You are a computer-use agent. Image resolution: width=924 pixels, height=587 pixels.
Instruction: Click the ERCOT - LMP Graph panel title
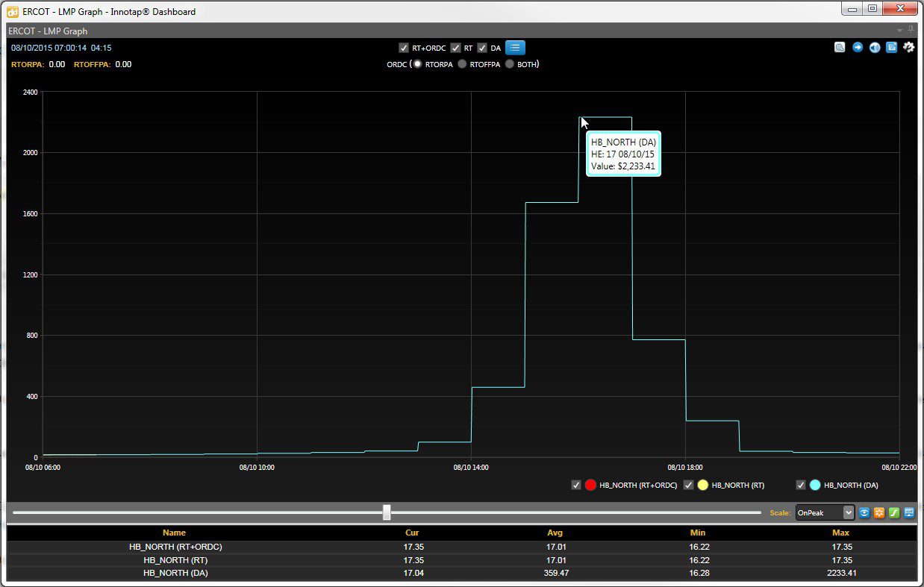pos(48,31)
